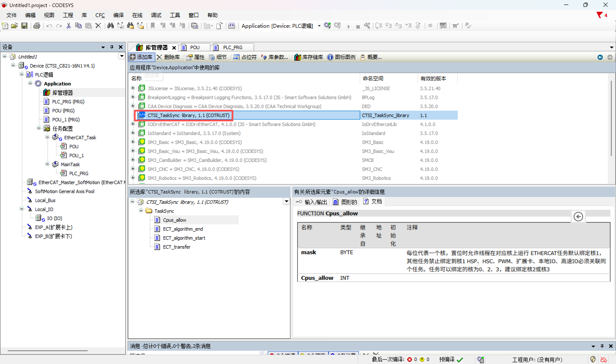The height and width of the screenshot is (364, 616).
Task: Click the 属性 button
Action: tap(195, 57)
